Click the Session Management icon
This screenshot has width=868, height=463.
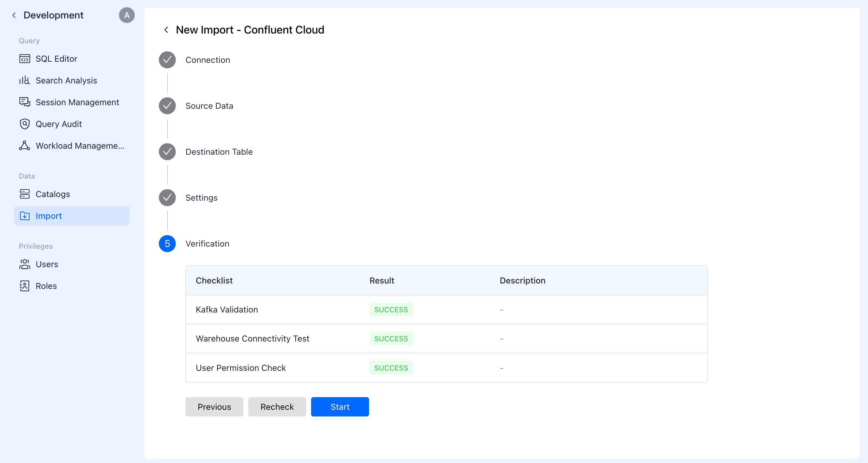click(x=24, y=102)
